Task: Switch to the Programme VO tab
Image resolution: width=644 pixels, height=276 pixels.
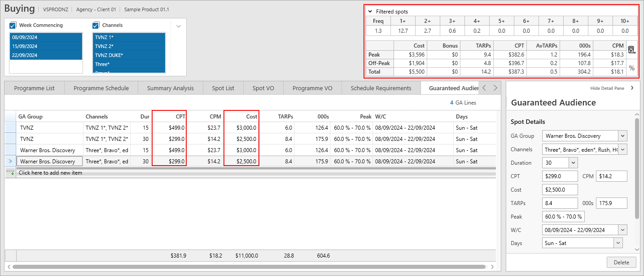Action: 312,88
